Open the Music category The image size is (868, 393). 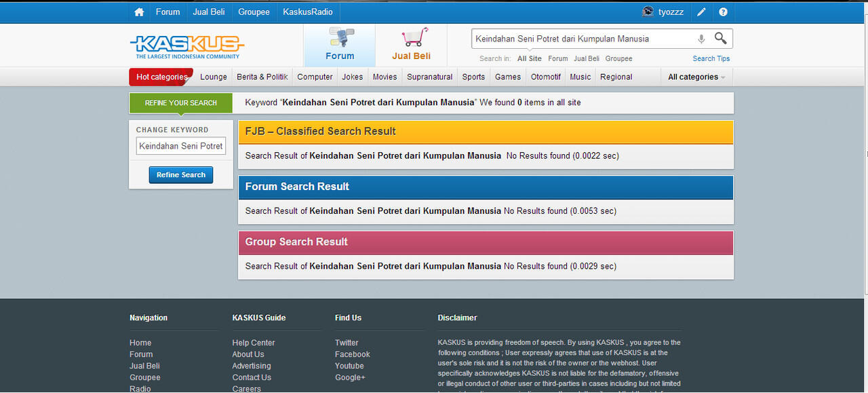tap(580, 77)
